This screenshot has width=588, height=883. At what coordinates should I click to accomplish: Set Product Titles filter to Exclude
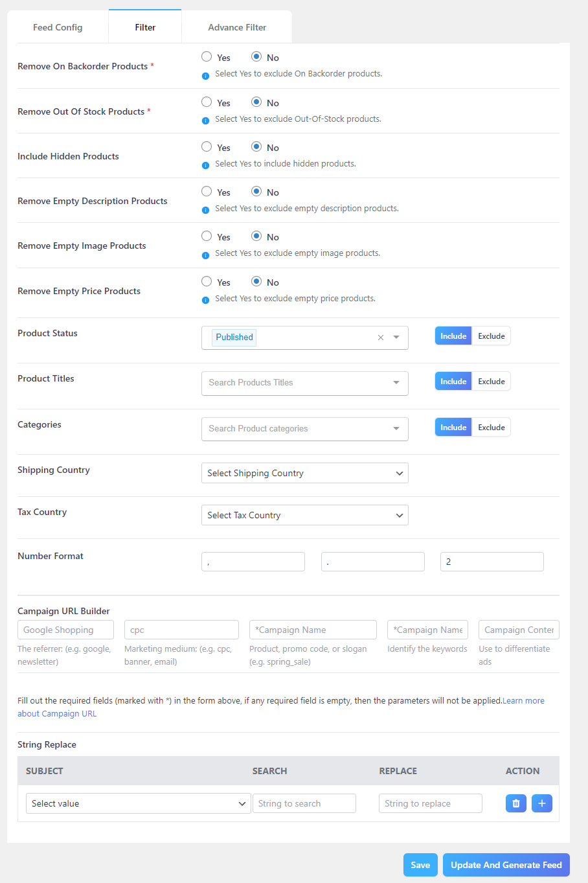click(x=492, y=382)
